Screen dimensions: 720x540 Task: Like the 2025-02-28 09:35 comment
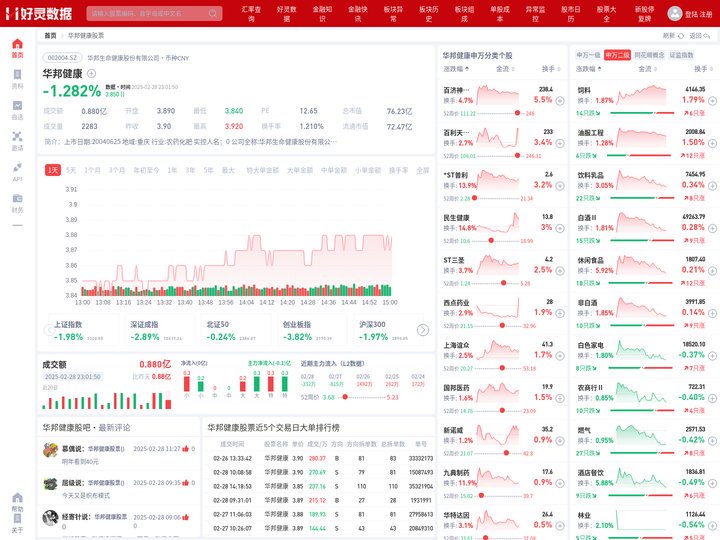(x=186, y=483)
